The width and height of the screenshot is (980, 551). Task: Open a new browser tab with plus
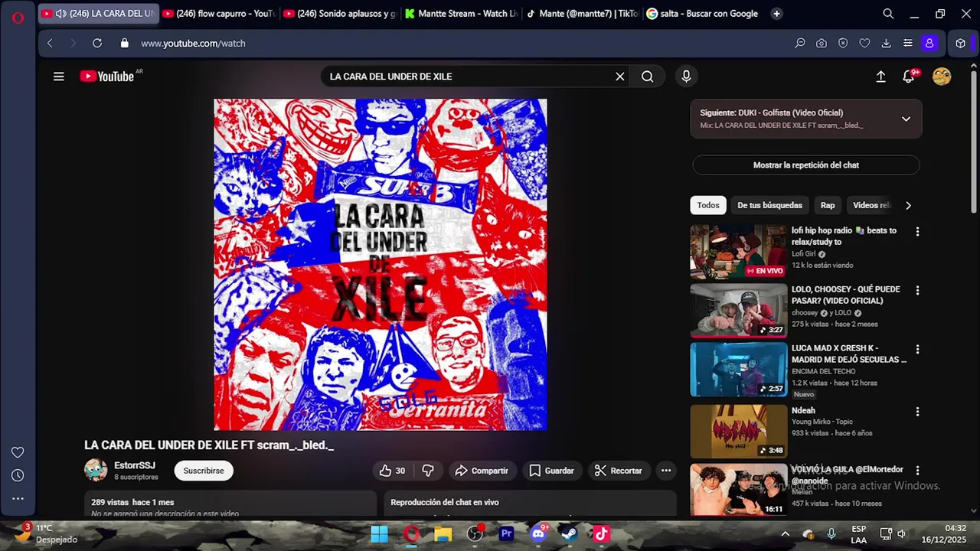[x=776, y=14]
